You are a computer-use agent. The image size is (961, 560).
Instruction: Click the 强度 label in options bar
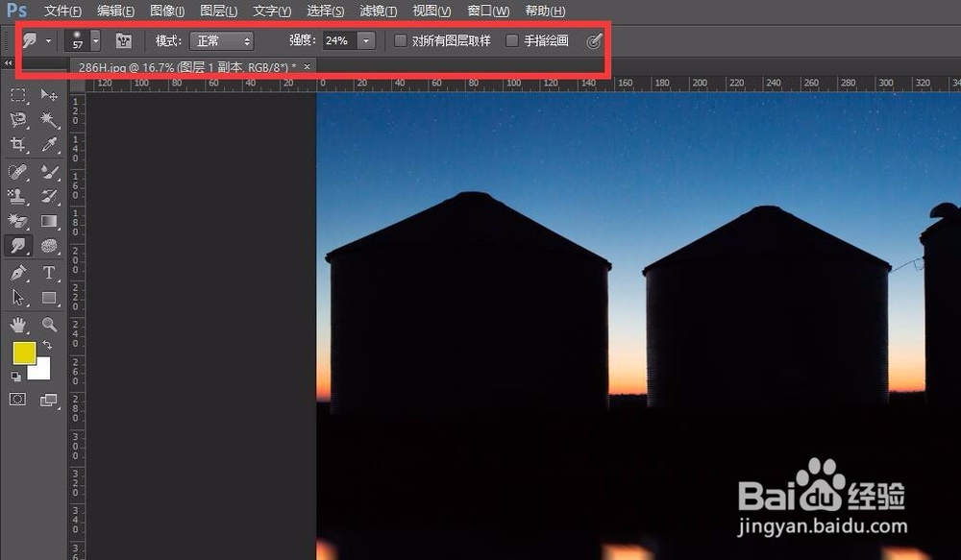[302, 40]
